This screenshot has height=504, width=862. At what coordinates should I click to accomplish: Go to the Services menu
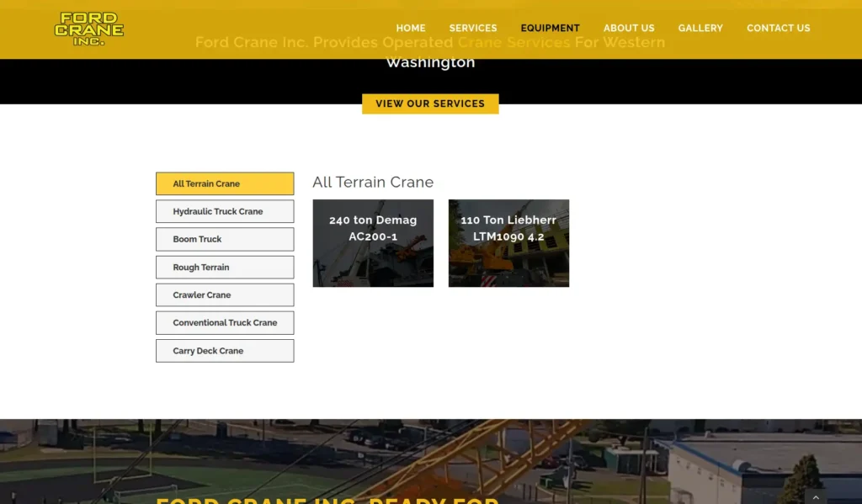(473, 28)
